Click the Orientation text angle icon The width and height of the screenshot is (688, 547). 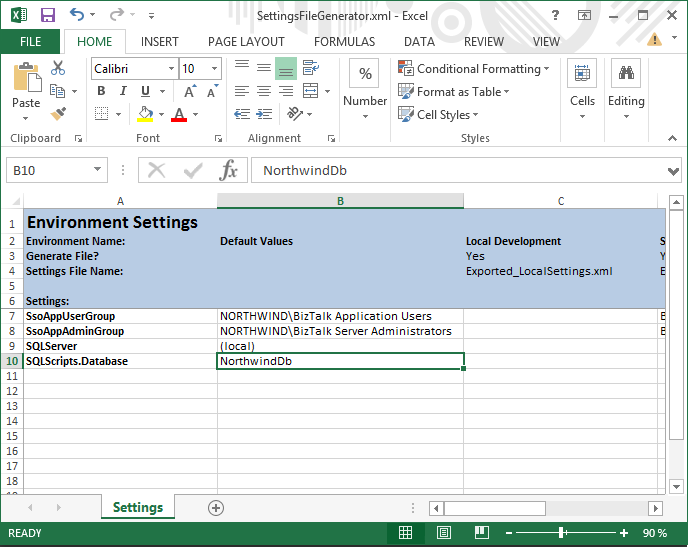[295, 114]
